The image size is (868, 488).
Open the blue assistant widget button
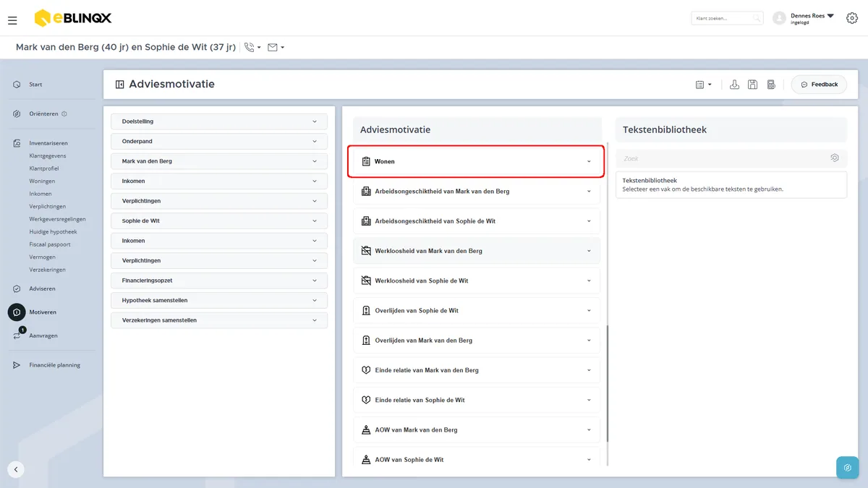pyautogui.click(x=848, y=468)
